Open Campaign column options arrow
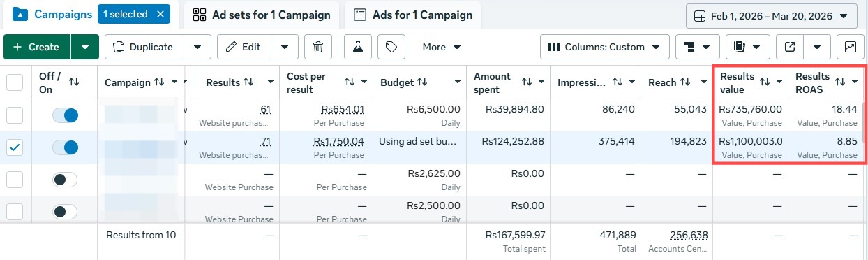Viewport: 868px width, 260px height. [174, 82]
